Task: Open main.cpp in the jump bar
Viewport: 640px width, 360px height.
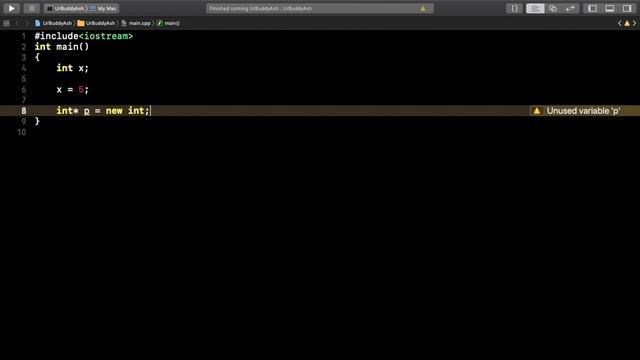Action: point(136,23)
